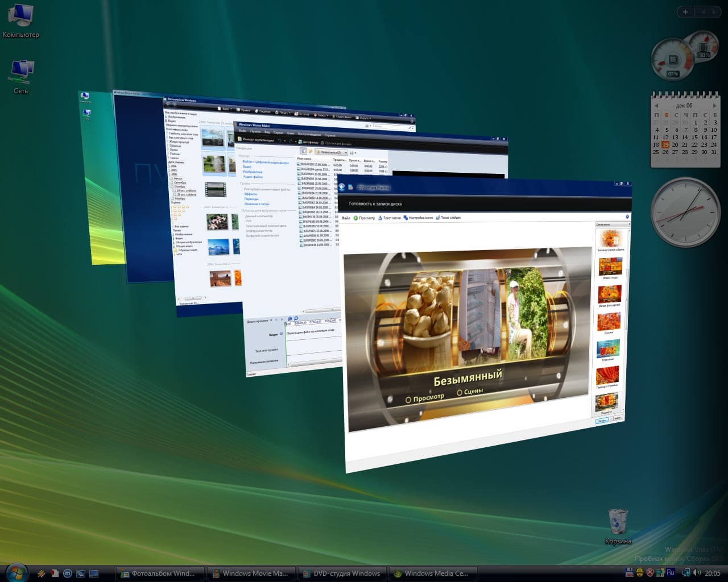Click the help icon in DVD Maker toolbar
This screenshot has height=582, width=728.
(x=627, y=217)
